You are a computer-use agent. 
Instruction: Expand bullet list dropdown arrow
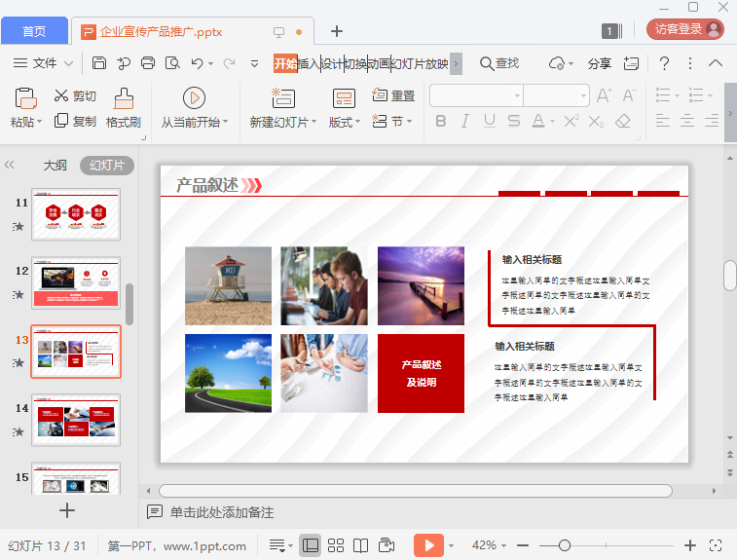pos(677,95)
